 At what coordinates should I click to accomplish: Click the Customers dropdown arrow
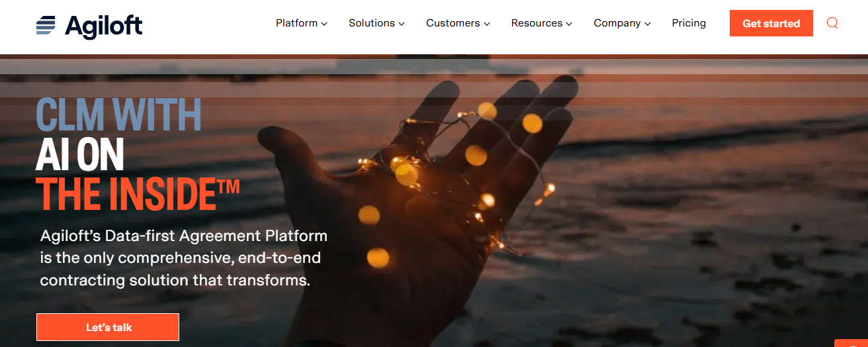(487, 24)
